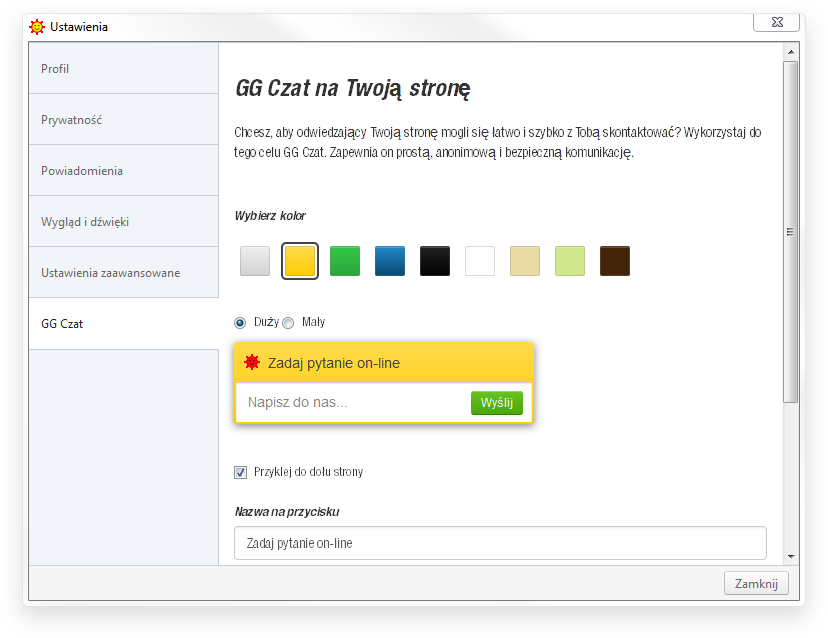Select the Duży size radio button
The width and height of the screenshot is (828, 638).
click(240, 323)
